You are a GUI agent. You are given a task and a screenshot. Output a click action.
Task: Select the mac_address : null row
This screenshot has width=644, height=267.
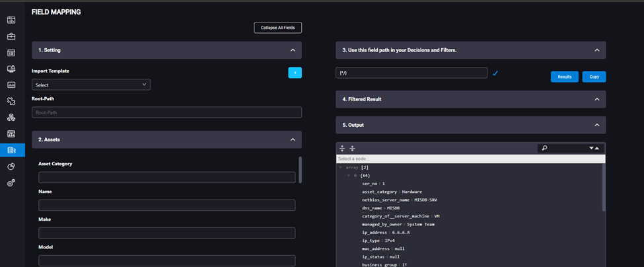tap(382, 249)
